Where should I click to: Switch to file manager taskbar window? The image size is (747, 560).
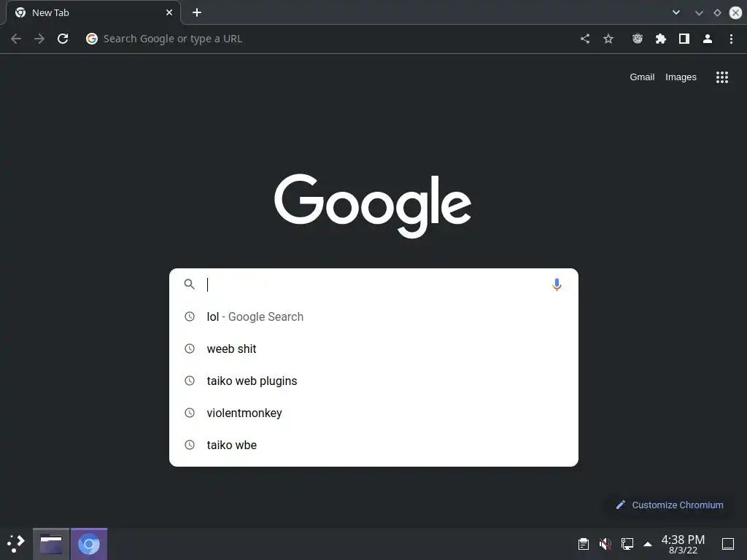51,544
